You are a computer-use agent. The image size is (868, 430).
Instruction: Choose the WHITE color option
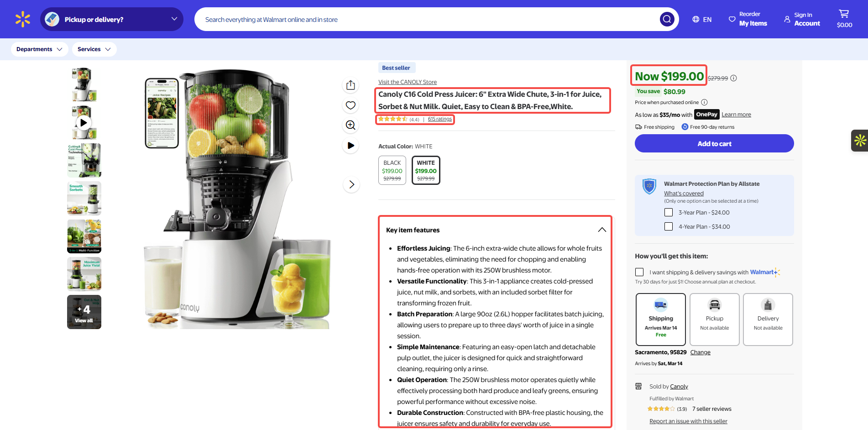pos(426,170)
